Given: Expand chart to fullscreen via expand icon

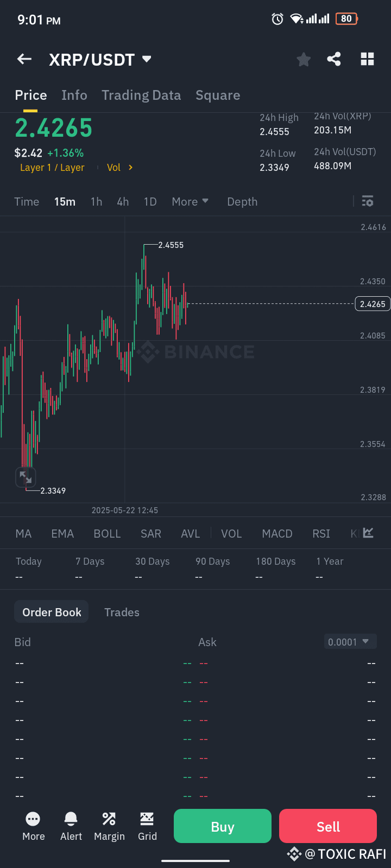Looking at the screenshot, I should tap(25, 477).
